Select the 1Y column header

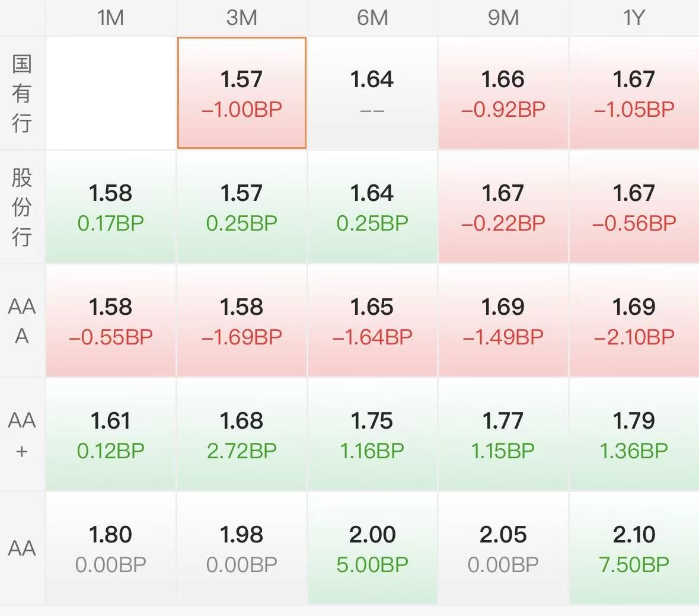click(634, 18)
